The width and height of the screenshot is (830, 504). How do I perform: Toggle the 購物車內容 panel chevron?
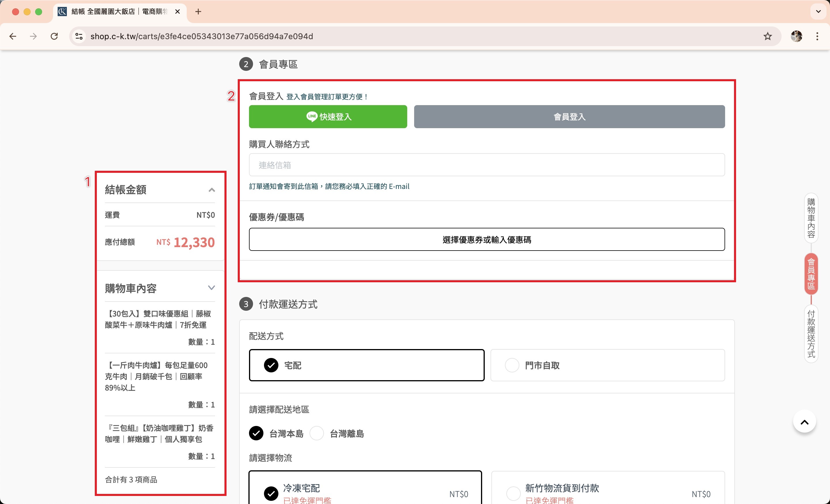(x=212, y=288)
